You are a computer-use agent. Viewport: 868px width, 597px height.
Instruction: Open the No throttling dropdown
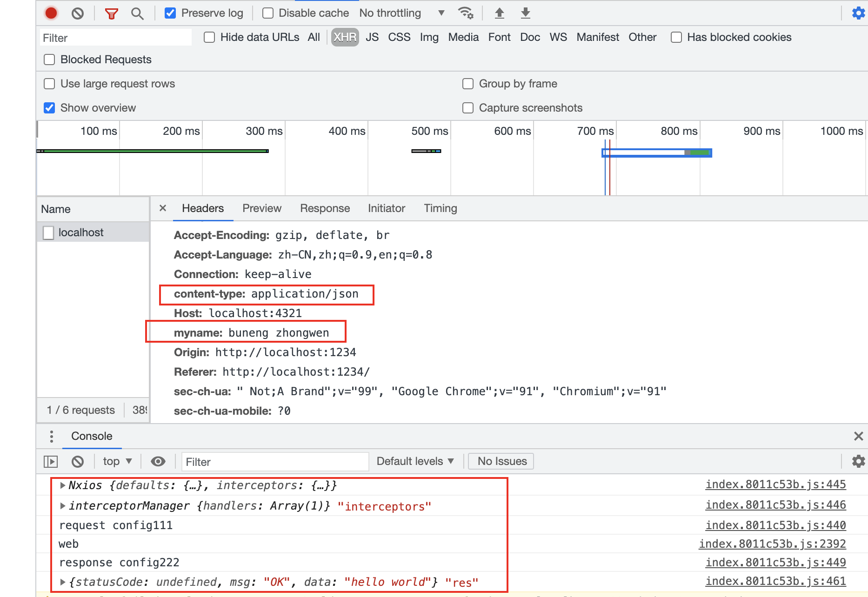pos(402,13)
